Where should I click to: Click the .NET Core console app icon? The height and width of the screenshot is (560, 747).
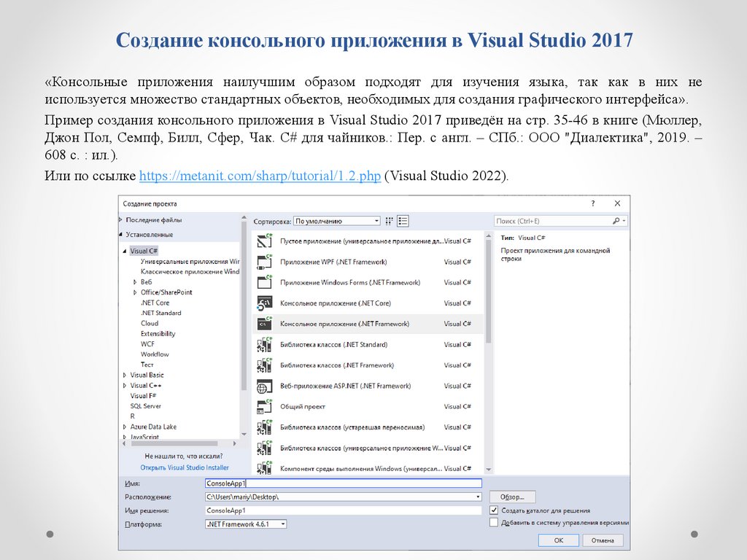tap(265, 303)
